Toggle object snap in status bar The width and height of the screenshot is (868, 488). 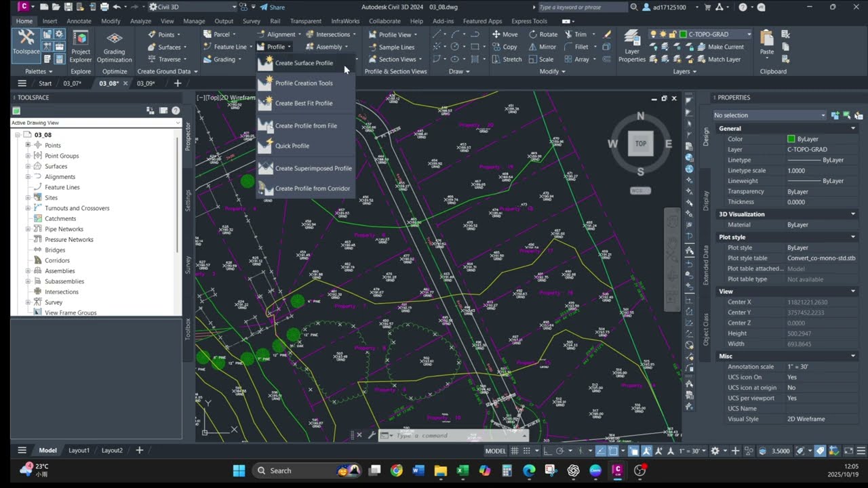click(x=614, y=451)
